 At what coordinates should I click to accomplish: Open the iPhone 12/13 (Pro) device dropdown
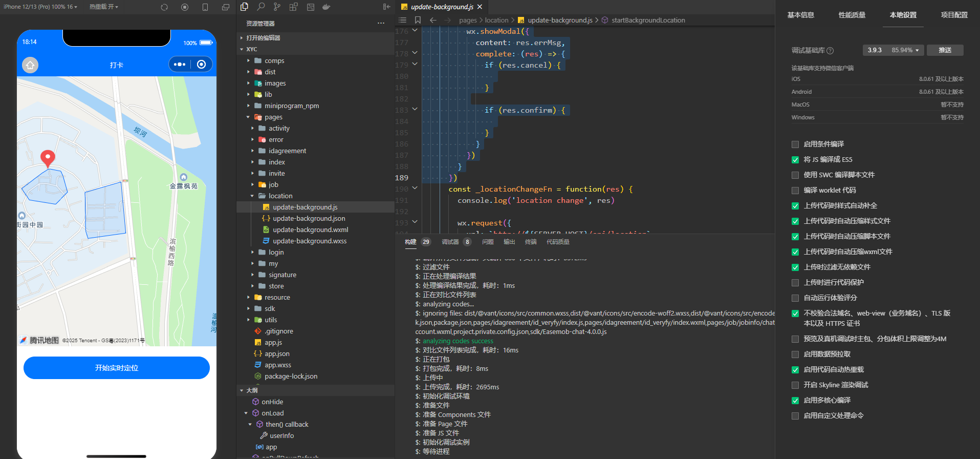40,7
